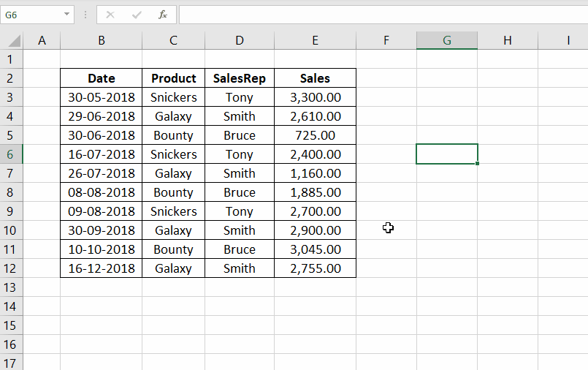Select column D header

point(240,40)
